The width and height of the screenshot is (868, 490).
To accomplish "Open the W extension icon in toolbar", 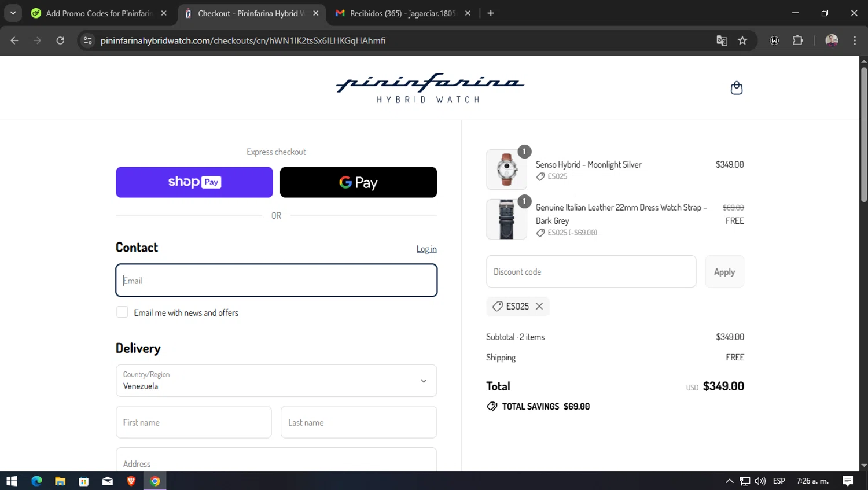I will click(x=774, y=40).
